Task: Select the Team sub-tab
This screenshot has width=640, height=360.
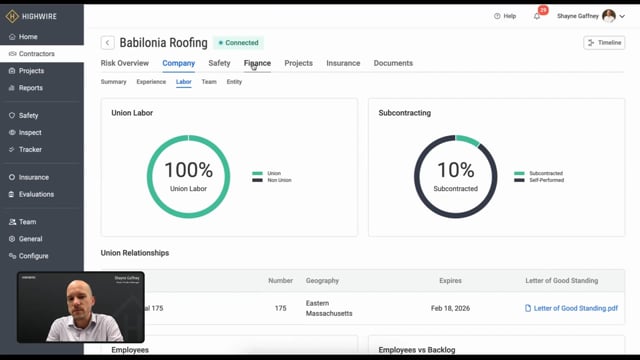Action: [x=209, y=82]
